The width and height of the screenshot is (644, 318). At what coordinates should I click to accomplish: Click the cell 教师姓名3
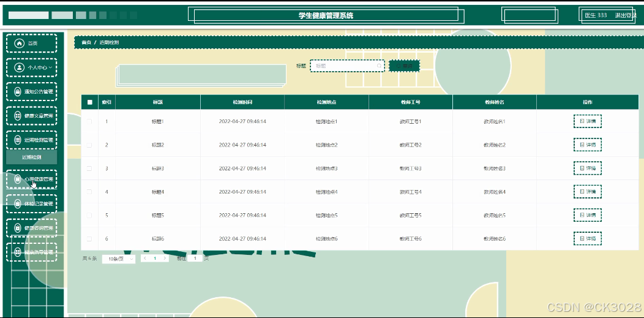[x=495, y=168]
